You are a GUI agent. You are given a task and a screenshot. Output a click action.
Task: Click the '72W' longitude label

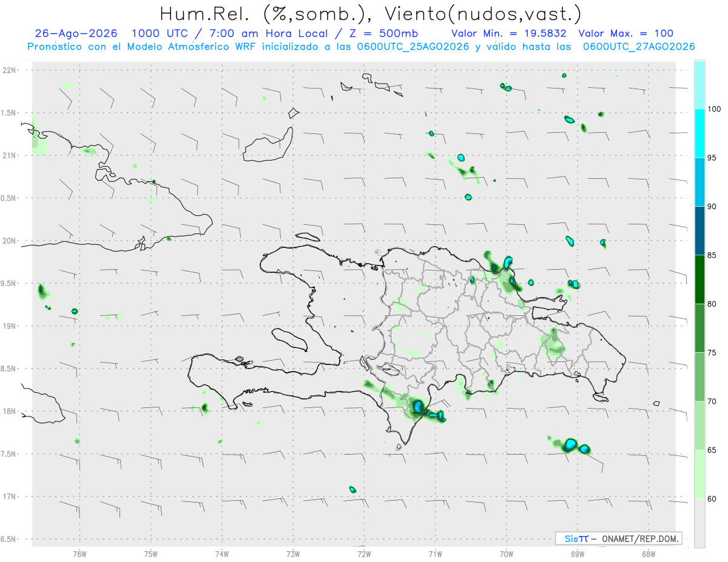[x=364, y=554]
